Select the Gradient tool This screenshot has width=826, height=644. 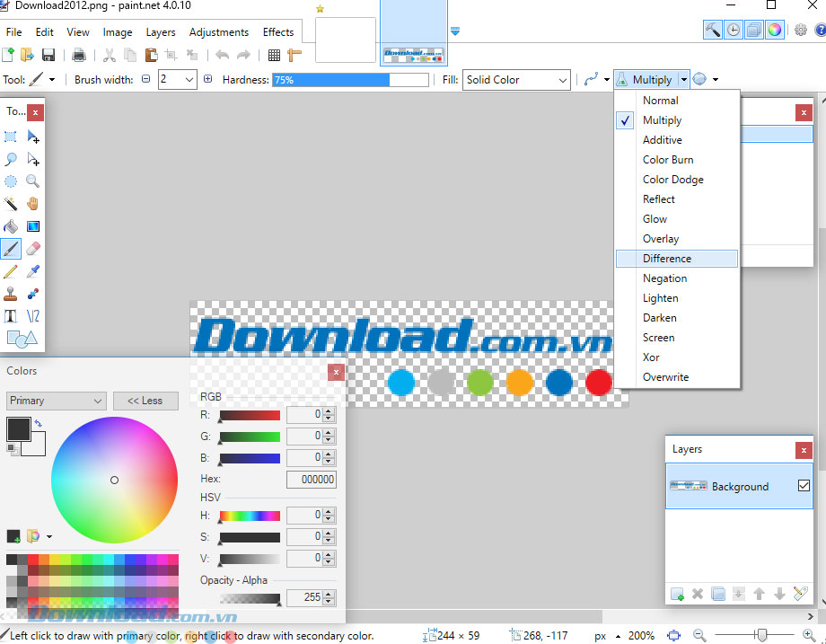33,226
